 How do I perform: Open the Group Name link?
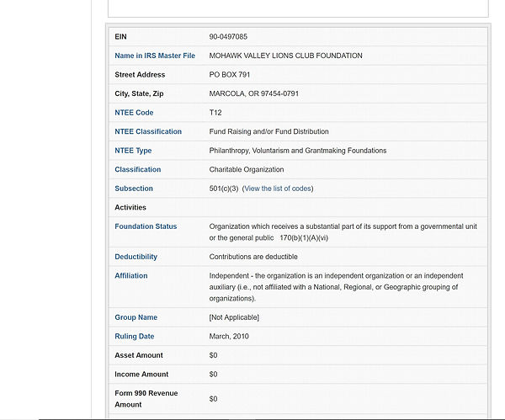136,317
